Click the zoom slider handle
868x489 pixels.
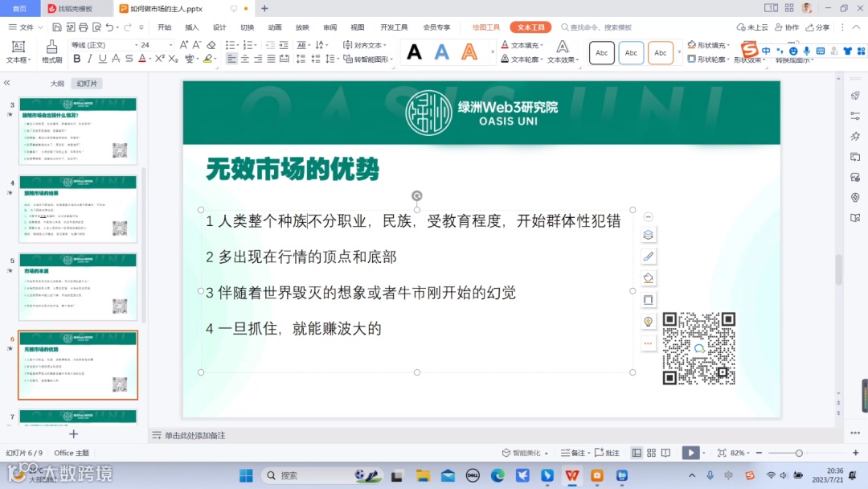tap(799, 453)
